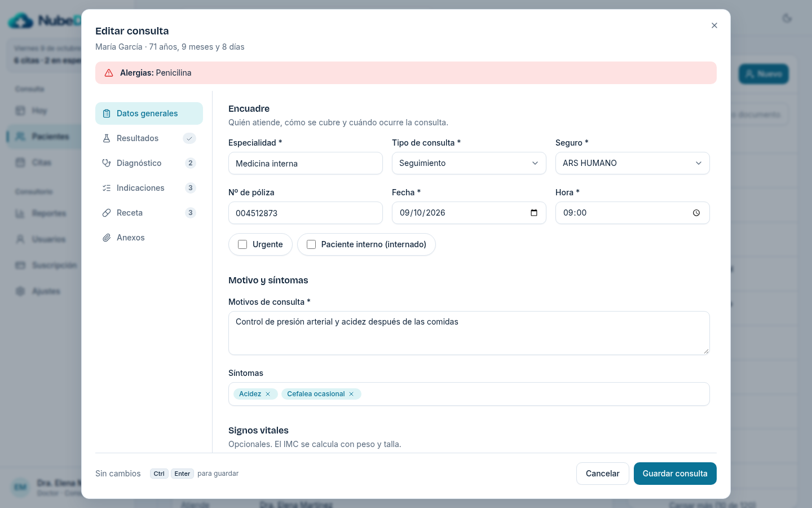Click the Receta pill icon

click(107, 213)
